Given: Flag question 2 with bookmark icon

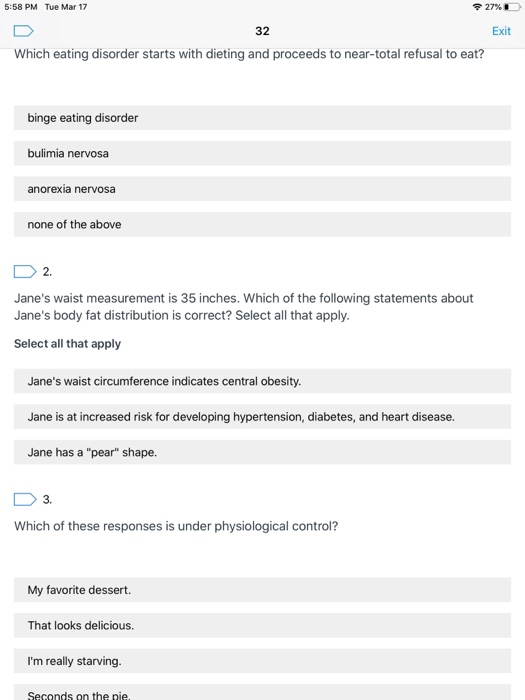Looking at the screenshot, I should pyautogui.click(x=25, y=271).
